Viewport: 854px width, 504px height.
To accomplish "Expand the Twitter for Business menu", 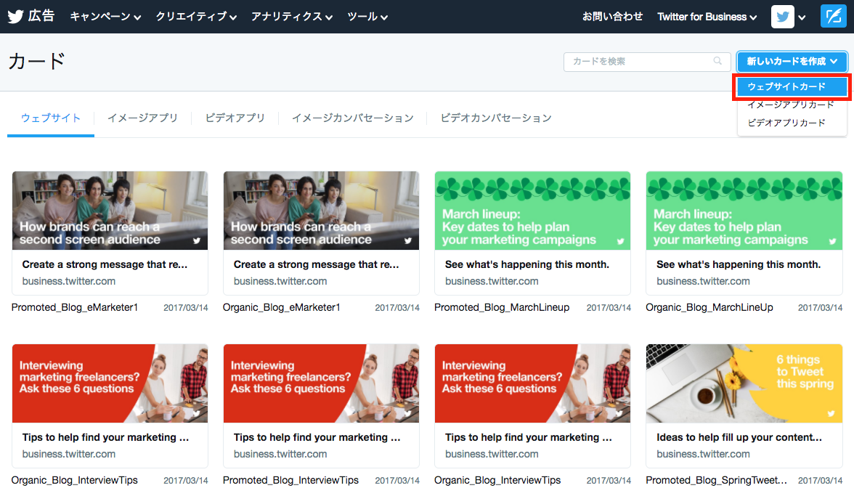I will click(x=707, y=17).
